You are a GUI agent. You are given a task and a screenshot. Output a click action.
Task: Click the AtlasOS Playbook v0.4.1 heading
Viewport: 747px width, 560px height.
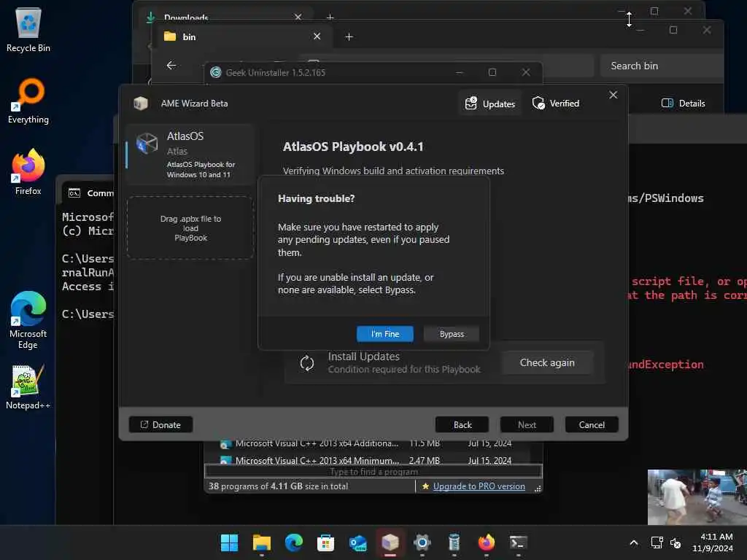click(353, 146)
